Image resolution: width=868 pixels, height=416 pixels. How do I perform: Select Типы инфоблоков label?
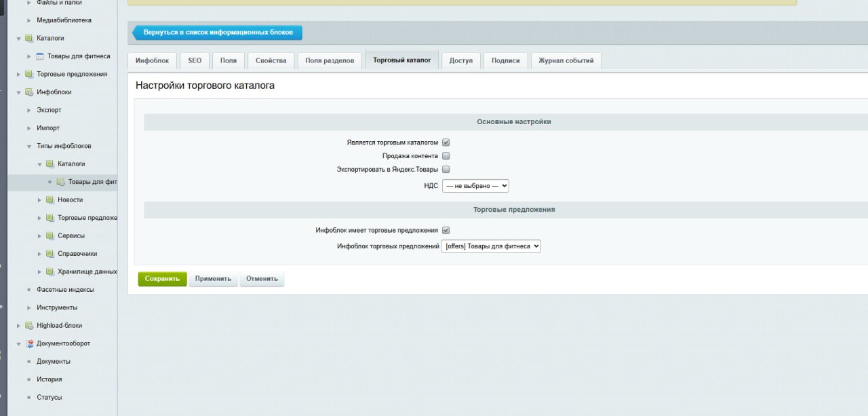tap(64, 146)
